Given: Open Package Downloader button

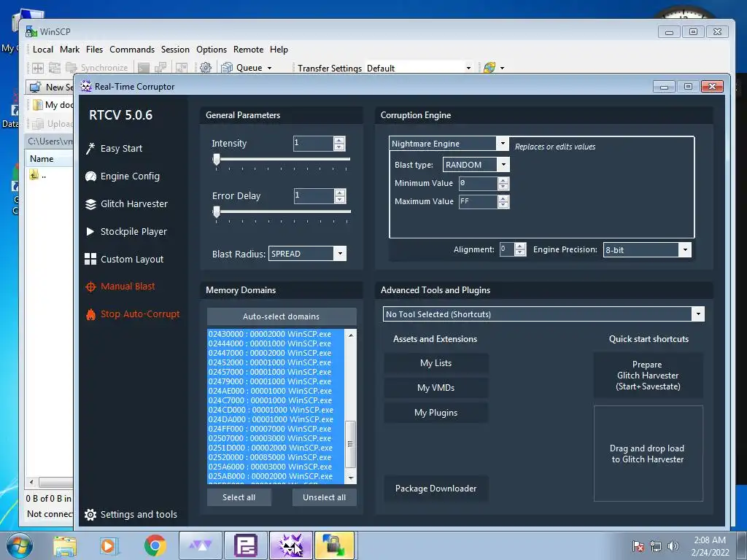Looking at the screenshot, I should 436,489.
